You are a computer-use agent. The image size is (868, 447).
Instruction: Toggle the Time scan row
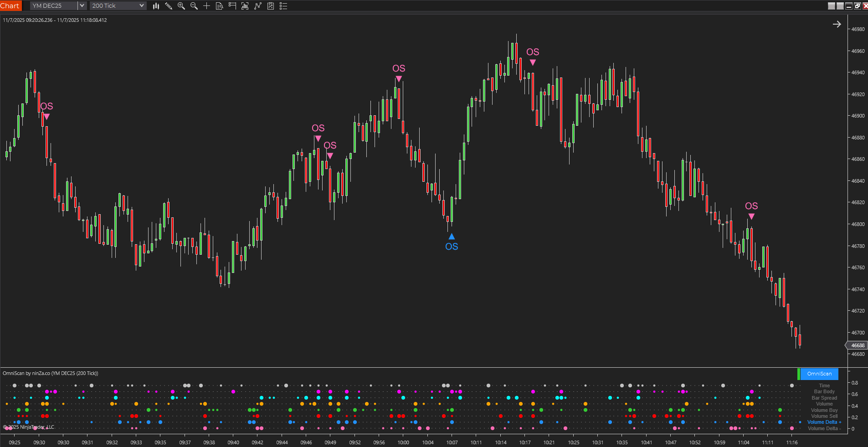coord(823,385)
